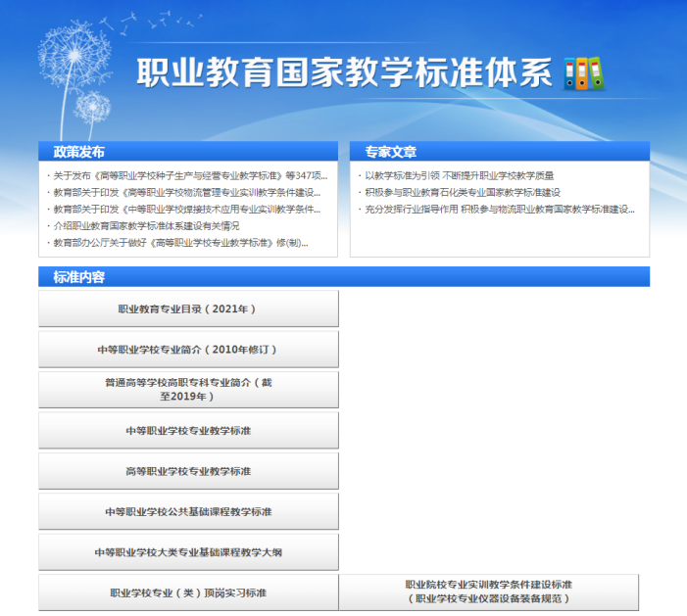Select 高等职业学校专业教学标准 button
The height and width of the screenshot is (616, 687).
[188, 471]
